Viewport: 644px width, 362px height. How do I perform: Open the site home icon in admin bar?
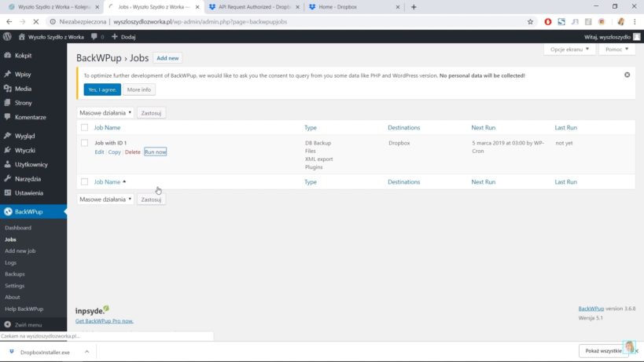[x=22, y=36]
